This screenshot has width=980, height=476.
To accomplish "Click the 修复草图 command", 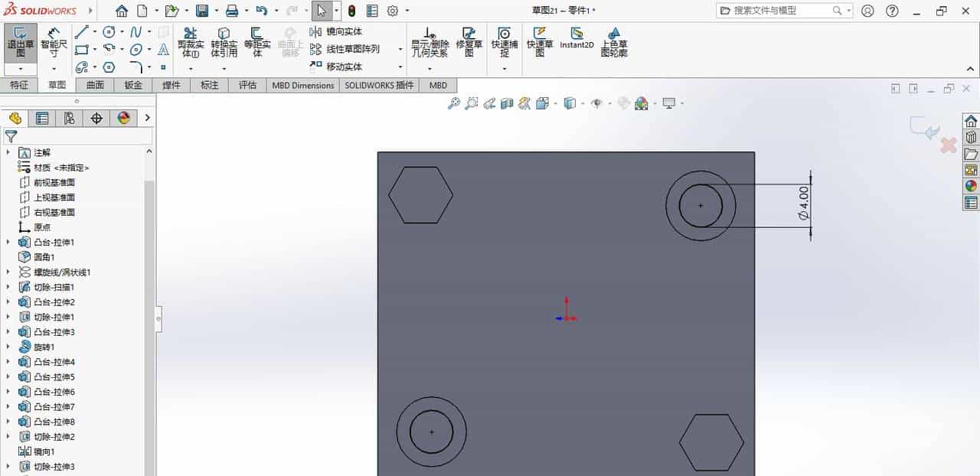I will pos(468,42).
